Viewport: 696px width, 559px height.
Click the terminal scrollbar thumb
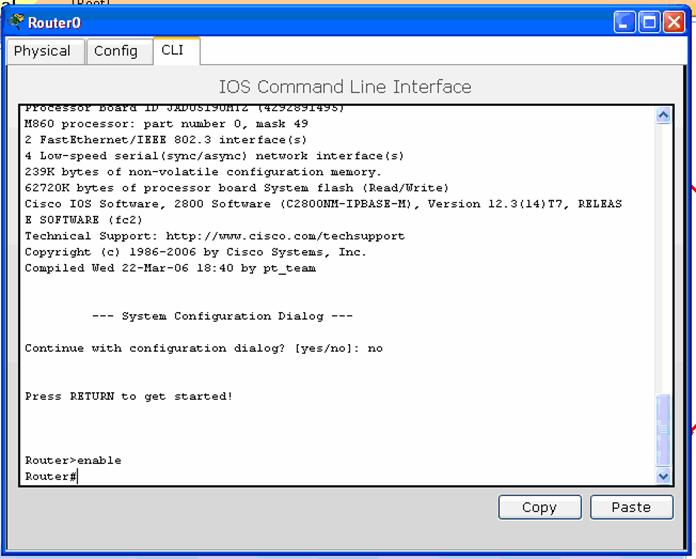click(x=664, y=430)
